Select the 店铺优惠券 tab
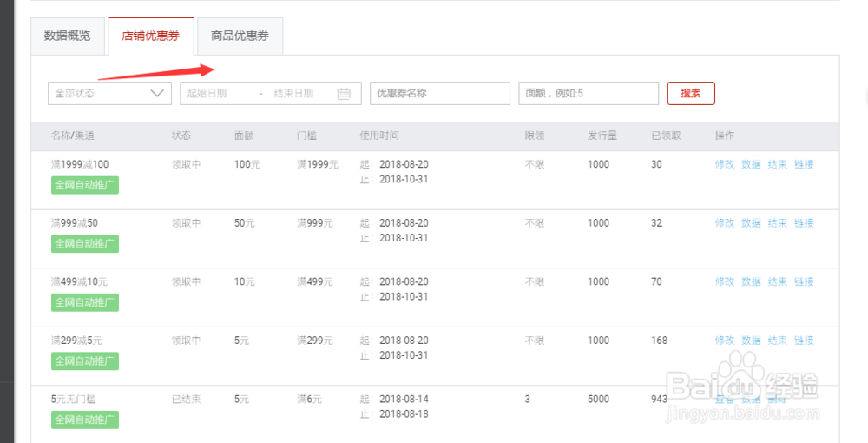The height and width of the screenshot is (443, 868). click(x=151, y=36)
